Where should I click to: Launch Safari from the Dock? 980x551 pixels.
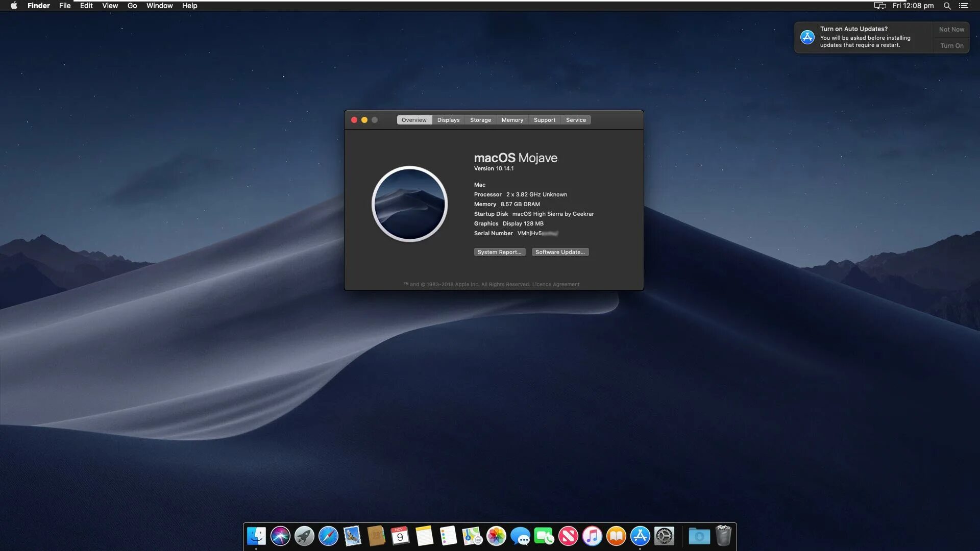pos(328,536)
